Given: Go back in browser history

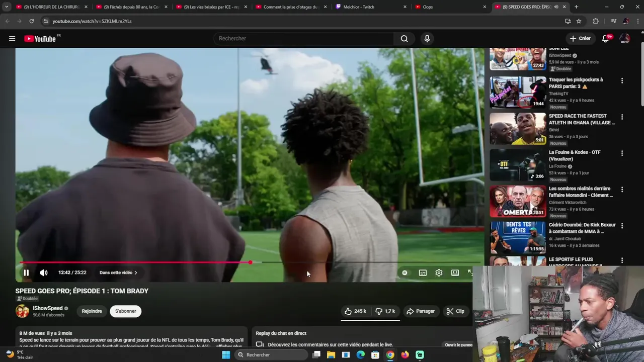Looking at the screenshot, I should pos(7,21).
